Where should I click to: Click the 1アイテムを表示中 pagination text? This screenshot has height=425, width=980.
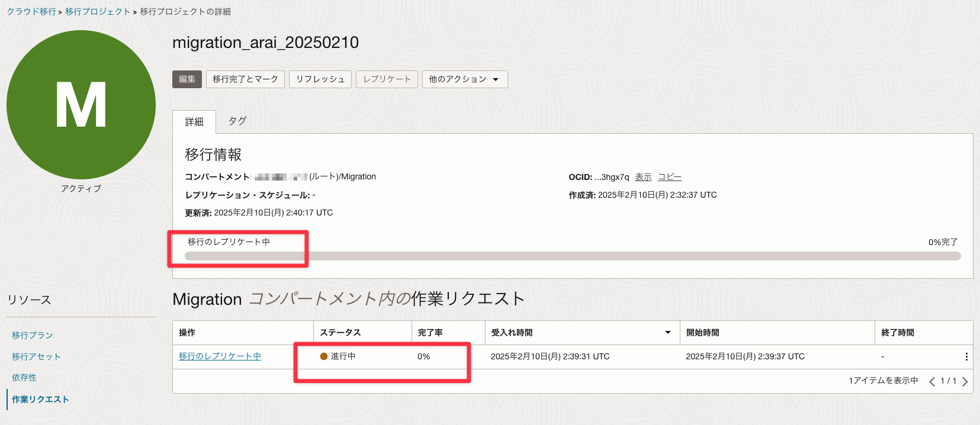pos(883,381)
